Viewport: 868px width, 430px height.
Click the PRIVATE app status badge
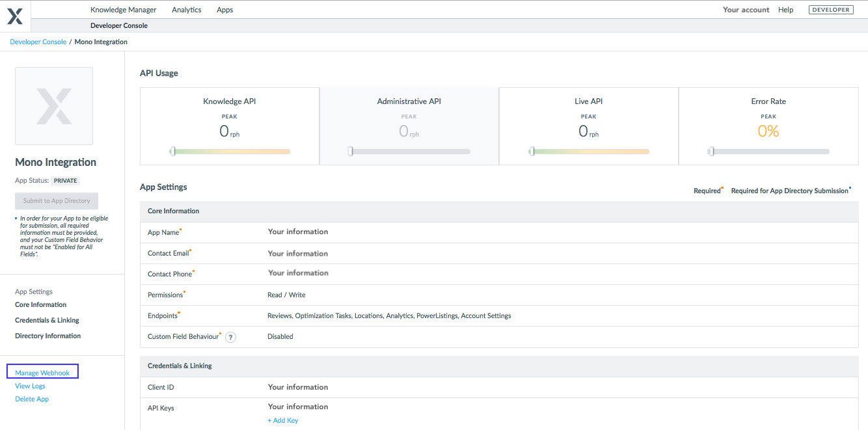point(65,181)
